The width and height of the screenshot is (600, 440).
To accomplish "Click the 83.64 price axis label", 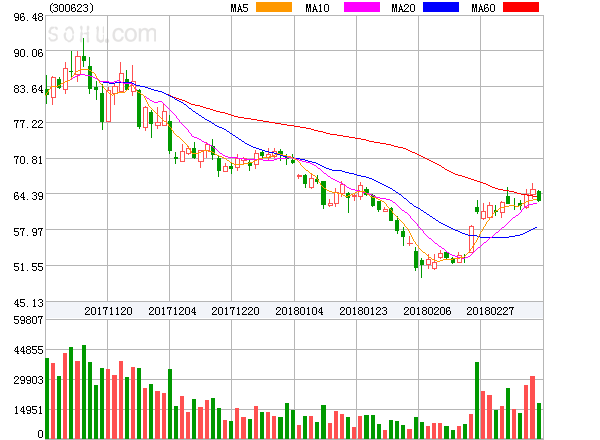I will click(29, 89).
